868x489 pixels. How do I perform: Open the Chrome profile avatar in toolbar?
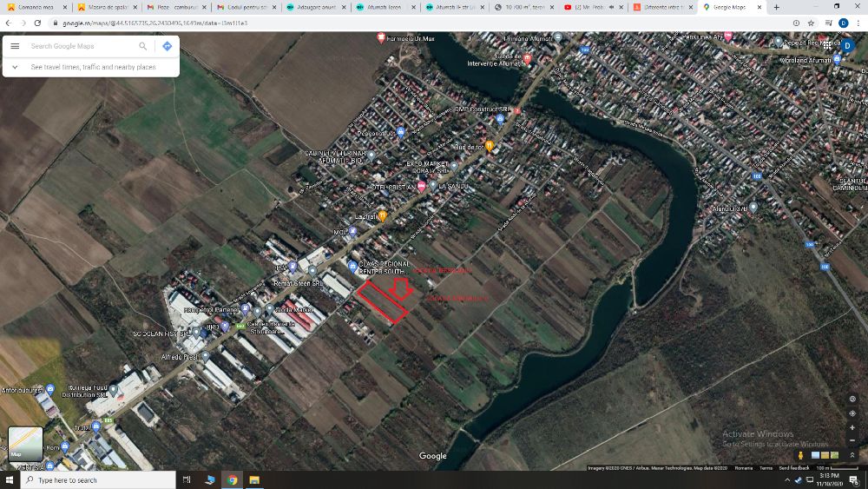point(843,23)
